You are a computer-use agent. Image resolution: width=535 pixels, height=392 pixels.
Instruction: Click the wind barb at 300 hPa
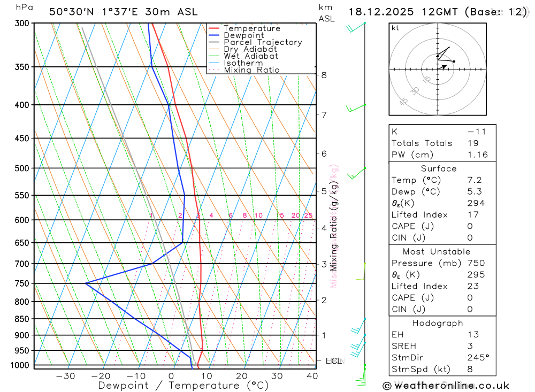coord(356,27)
